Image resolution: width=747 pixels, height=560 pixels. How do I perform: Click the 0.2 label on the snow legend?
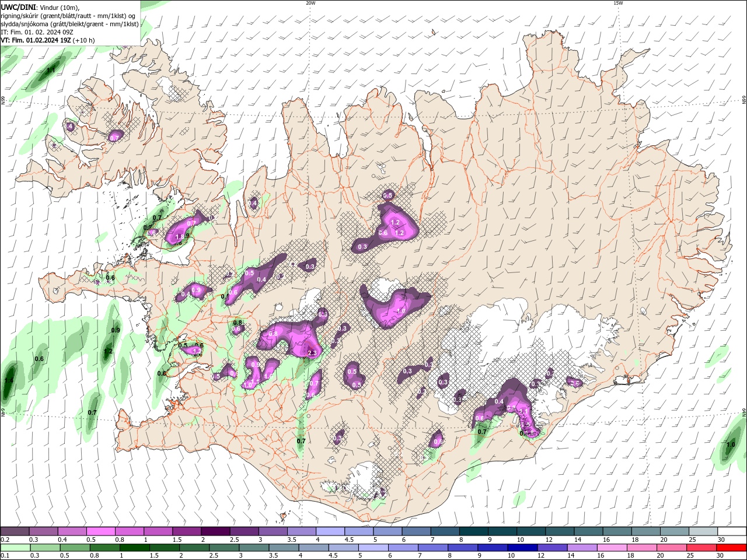(5, 540)
